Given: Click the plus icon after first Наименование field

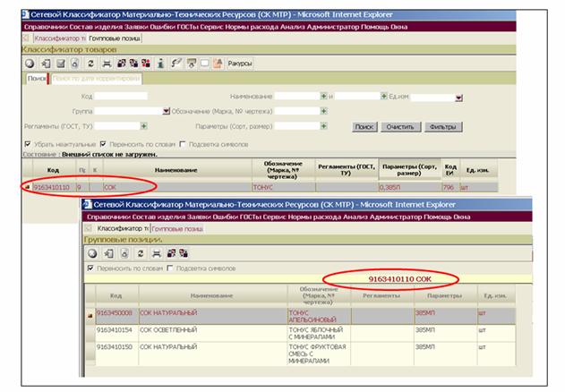Looking at the screenshot, I should point(323,96).
